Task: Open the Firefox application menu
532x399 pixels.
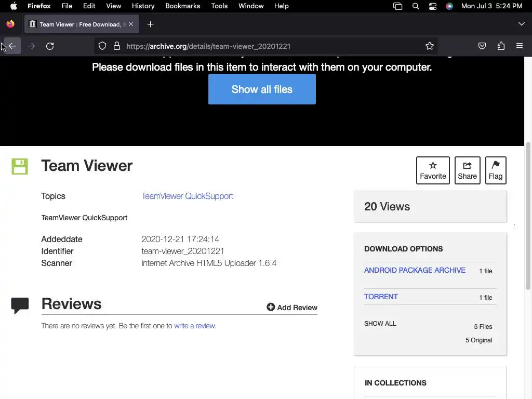Action: point(39,6)
